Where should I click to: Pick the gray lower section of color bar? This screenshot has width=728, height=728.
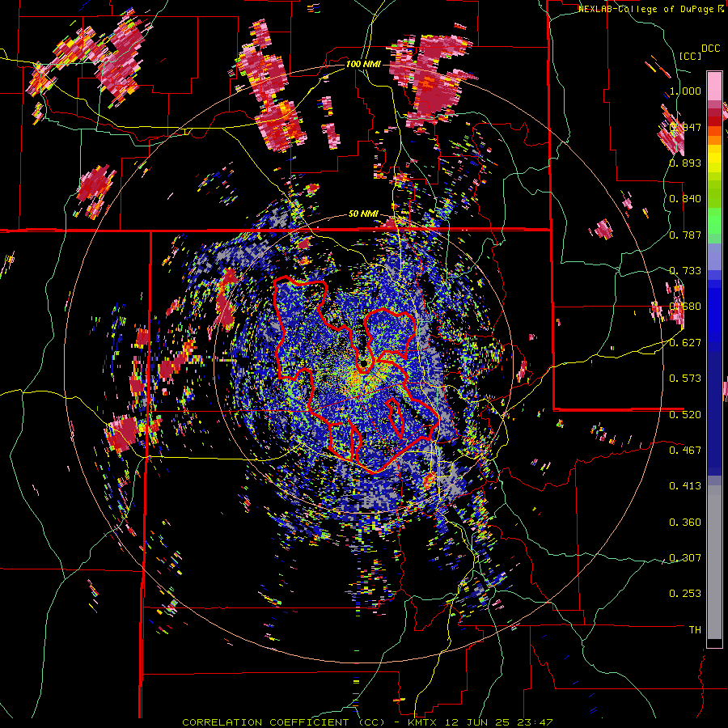(714, 562)
